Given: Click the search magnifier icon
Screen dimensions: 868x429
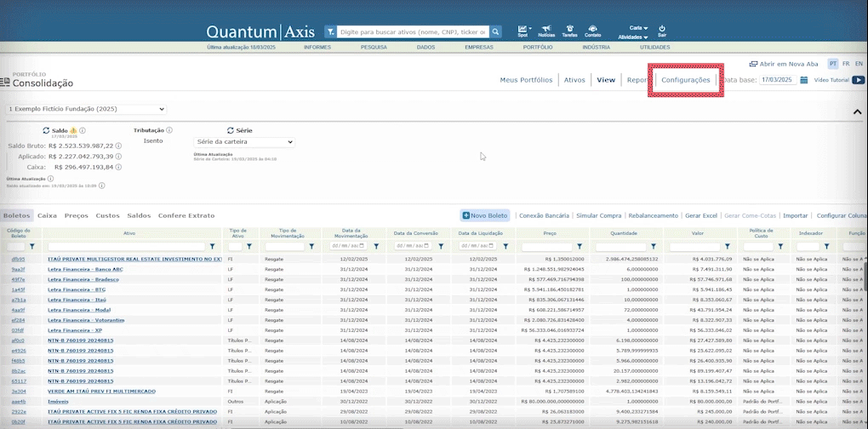Looking at the screenshot, I should pyautogui.click(x=495, y=31).
